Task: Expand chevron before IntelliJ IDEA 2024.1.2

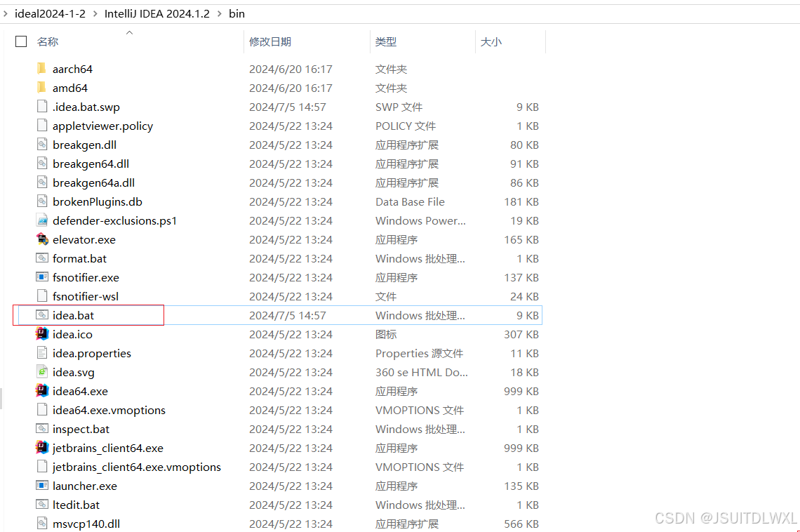Action: (95, 14)
